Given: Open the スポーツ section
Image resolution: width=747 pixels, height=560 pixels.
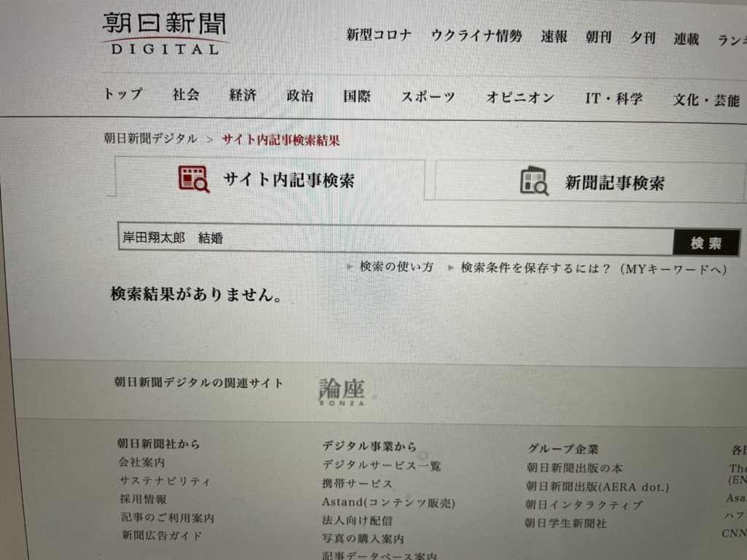Looking at the screenshot, I should coord(427,97).
